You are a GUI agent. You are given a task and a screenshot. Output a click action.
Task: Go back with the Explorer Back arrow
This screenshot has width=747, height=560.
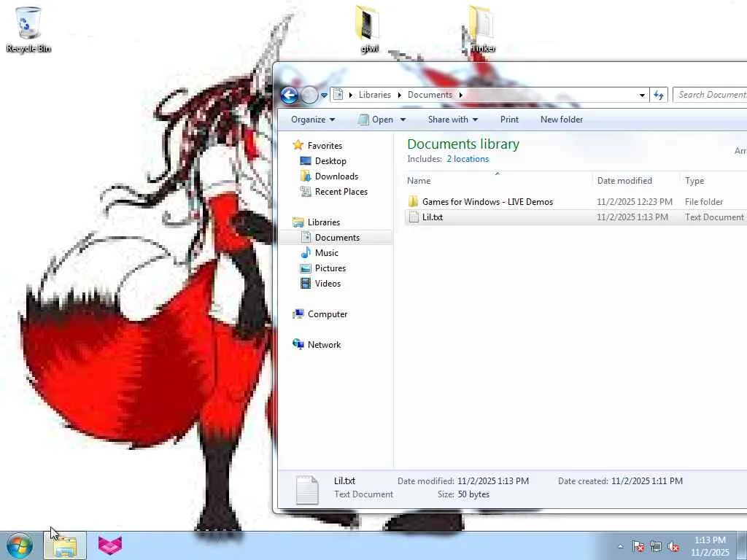[289, 96]
